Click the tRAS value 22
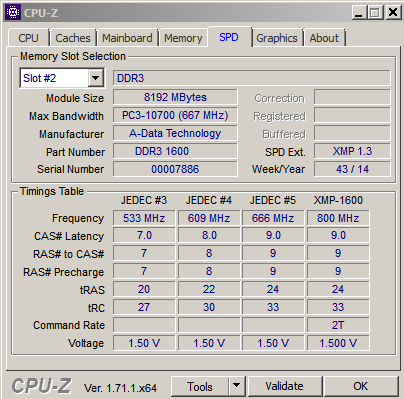Viewport: 404px width, 399px height. click(209, 289)
